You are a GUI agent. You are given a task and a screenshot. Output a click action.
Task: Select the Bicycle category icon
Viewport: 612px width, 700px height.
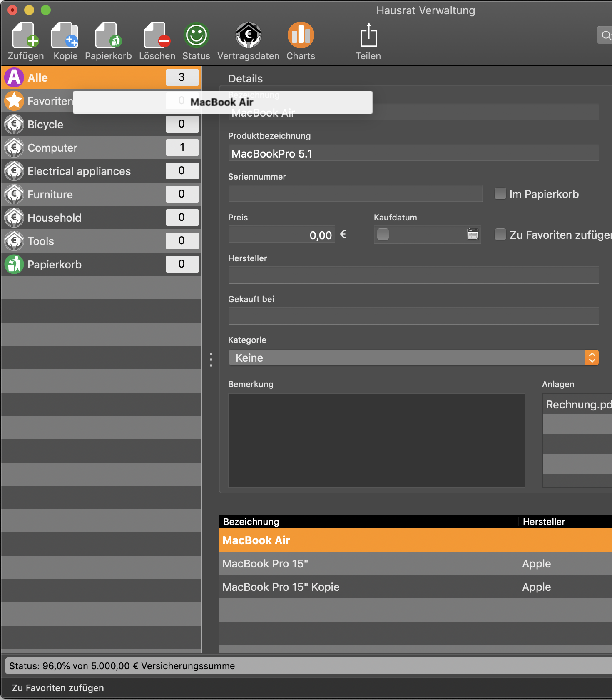[14, 124]
